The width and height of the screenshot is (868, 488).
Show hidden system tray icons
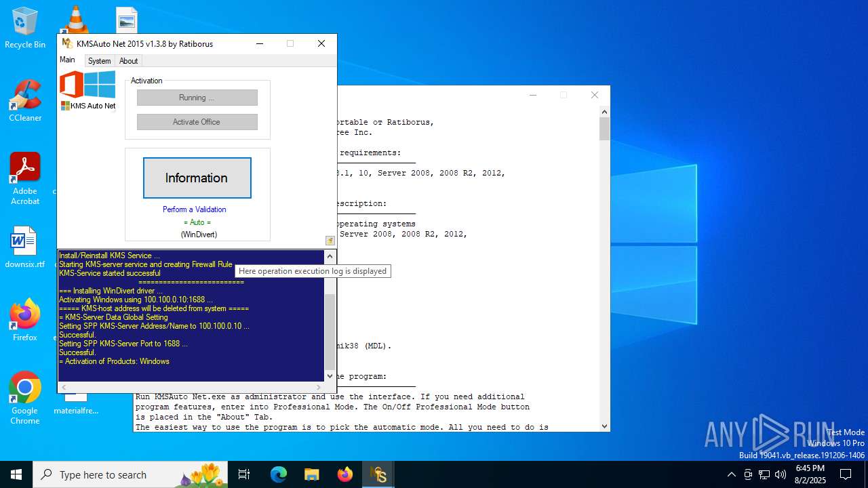(731, 474)
